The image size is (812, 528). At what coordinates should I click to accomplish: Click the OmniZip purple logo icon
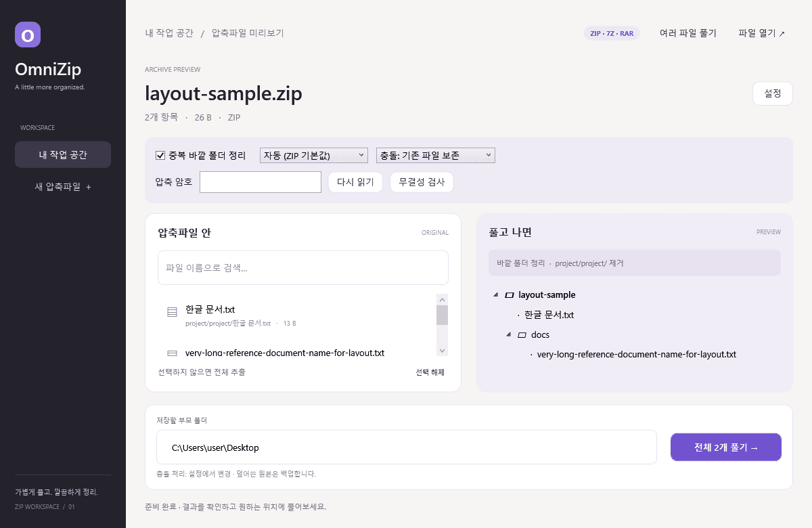pos(28,35)
